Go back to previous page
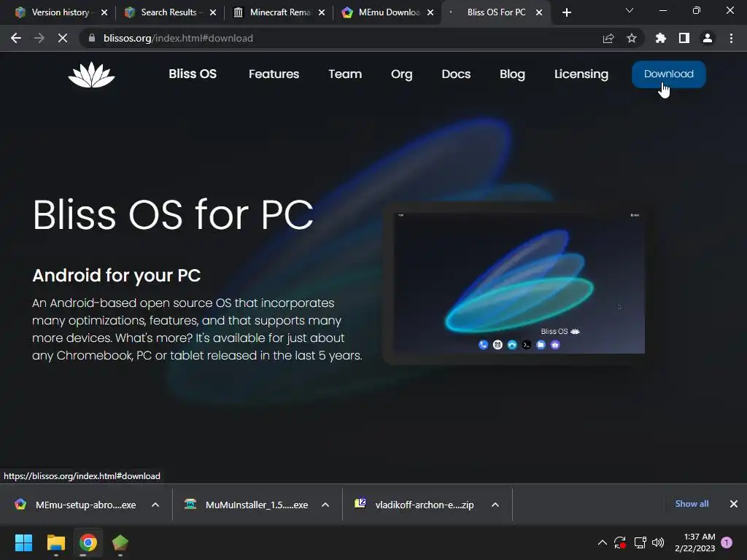 pyautogui.click(x=16, y=38)
